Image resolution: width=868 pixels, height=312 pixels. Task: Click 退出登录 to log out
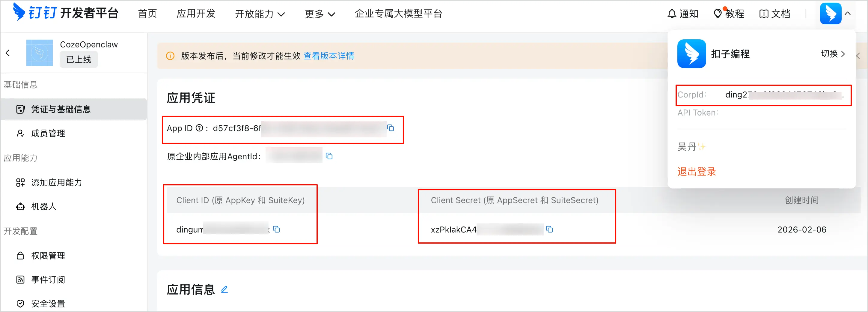tap(697, 172)
